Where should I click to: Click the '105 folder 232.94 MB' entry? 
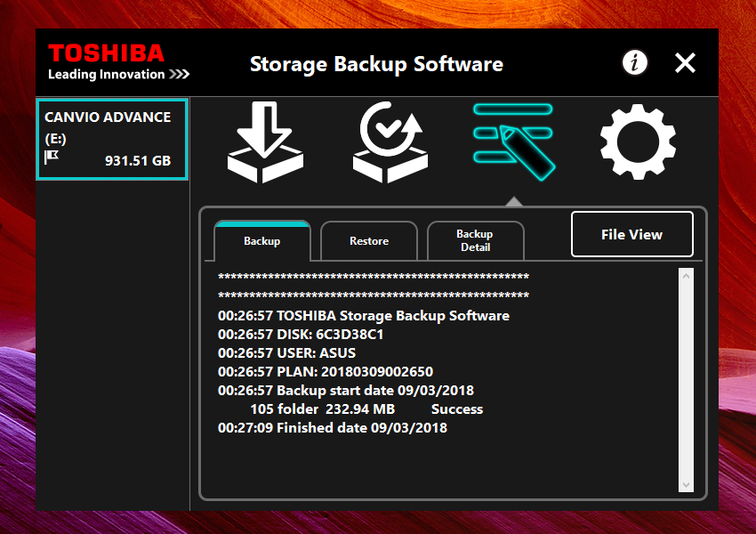tap(323, 409)
